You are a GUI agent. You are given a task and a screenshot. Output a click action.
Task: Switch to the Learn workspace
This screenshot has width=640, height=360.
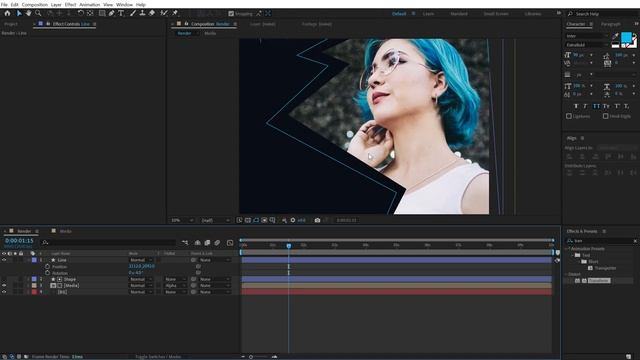[428, 13]
